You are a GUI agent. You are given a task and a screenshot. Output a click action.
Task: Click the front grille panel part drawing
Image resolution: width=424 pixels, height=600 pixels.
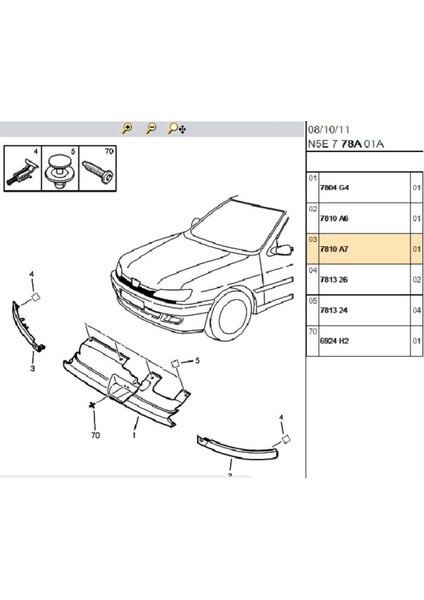tap(126, 381)
